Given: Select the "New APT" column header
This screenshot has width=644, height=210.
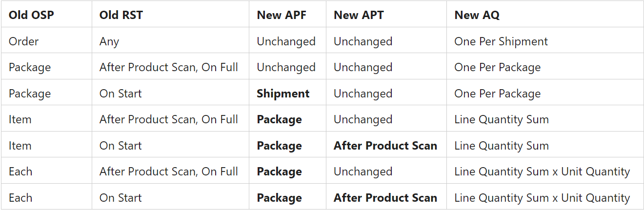Looking at the screenshot, I should (359, 15).
